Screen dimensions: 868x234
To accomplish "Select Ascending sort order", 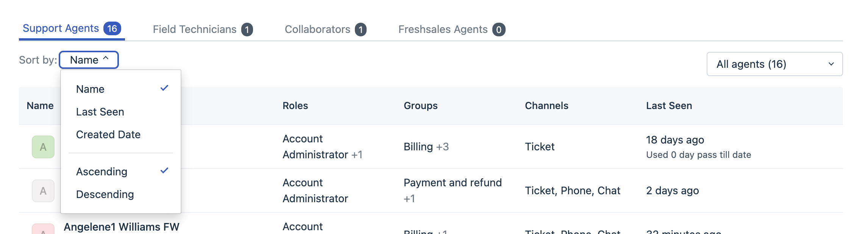I will point(101,172).
